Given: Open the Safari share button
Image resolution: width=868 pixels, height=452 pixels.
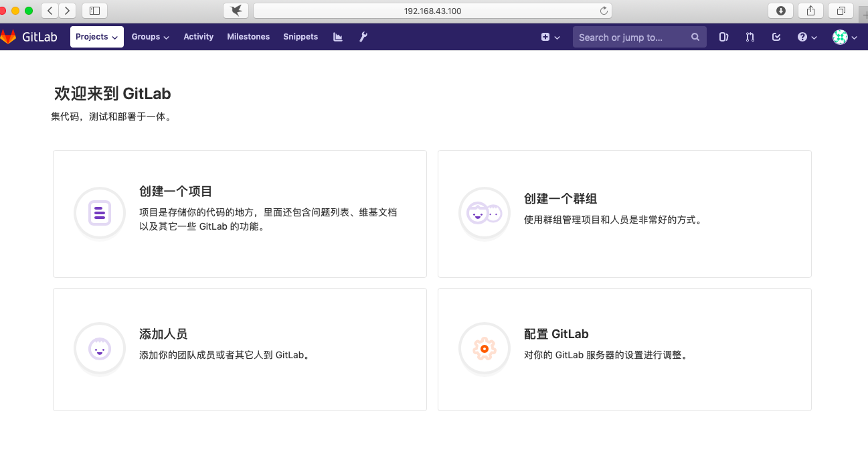Looking at the screenshot, I should pos(810,11).
